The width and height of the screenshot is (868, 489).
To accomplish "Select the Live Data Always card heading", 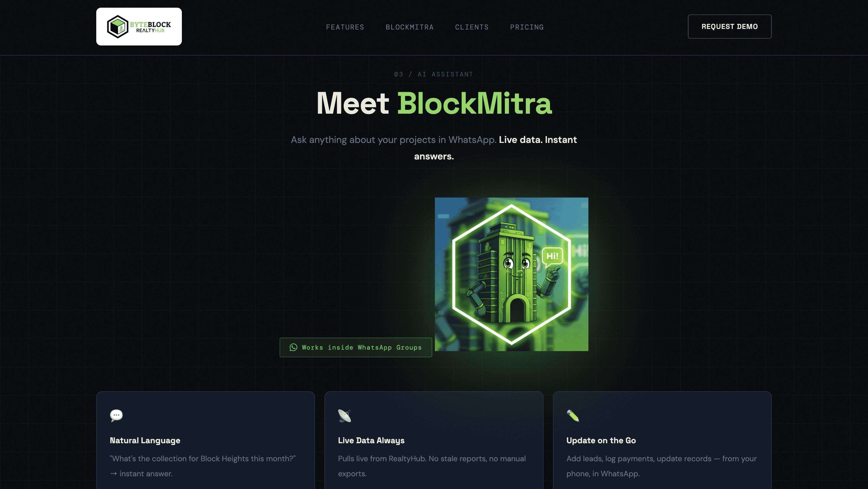I will tap(371, 440).
